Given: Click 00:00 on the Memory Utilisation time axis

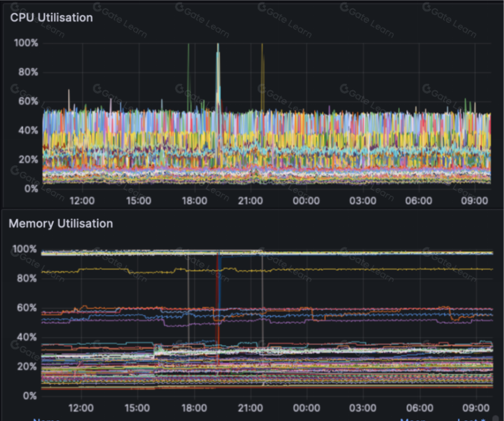Looking at the screenshot, I should pyautogui.click(x=307, y=408).
